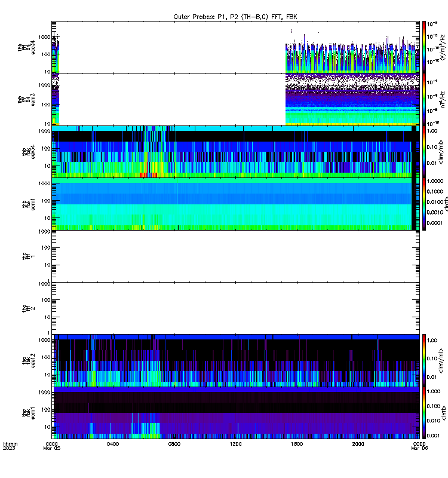Click the '1.0000' color bar tick value
This screenshot has width=448, height=478.
435,181
